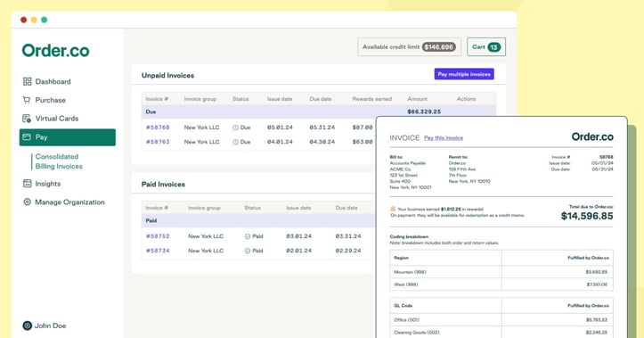Image resolution: width=644 pixels, height=338 pixels.
Task: Click the Manage Organization gear icon
Action: (x=27, y=202)
